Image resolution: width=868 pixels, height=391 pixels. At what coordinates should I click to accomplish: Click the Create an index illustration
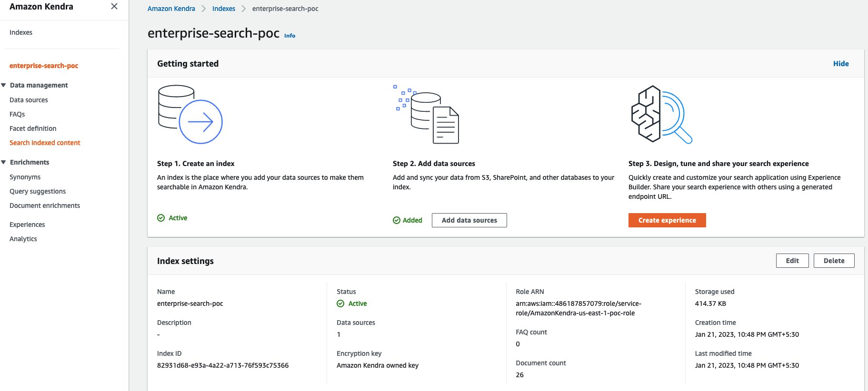point(190,114)
